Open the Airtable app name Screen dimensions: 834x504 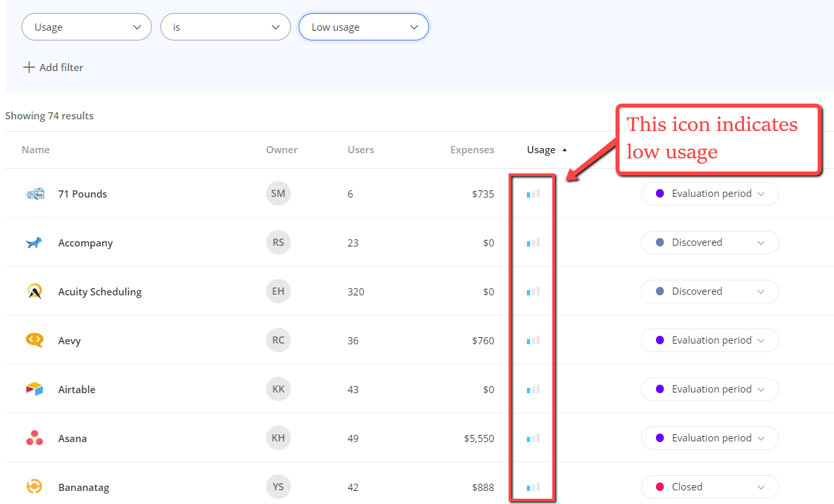point(77,390)
